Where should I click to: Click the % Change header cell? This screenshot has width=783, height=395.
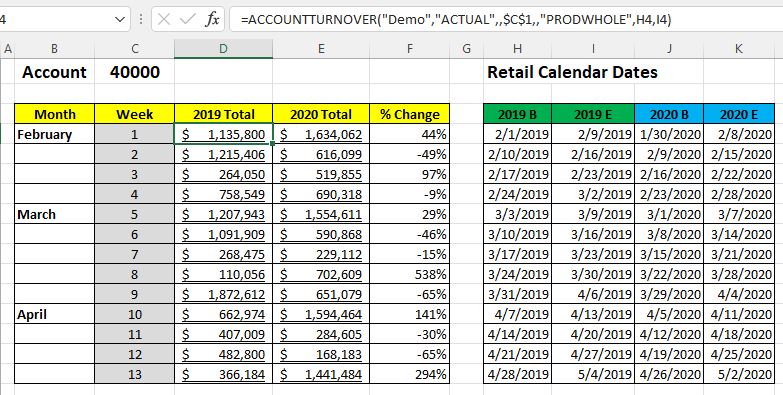click(x=410, y=114)
